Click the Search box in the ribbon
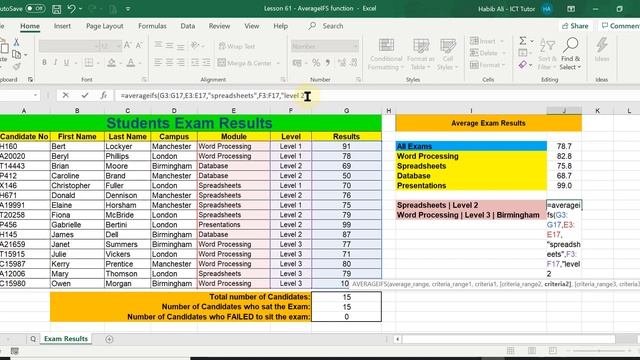Image resolution: width=640 pixels, height=360 pixels. pyautogui.click(x=327, y=26)
